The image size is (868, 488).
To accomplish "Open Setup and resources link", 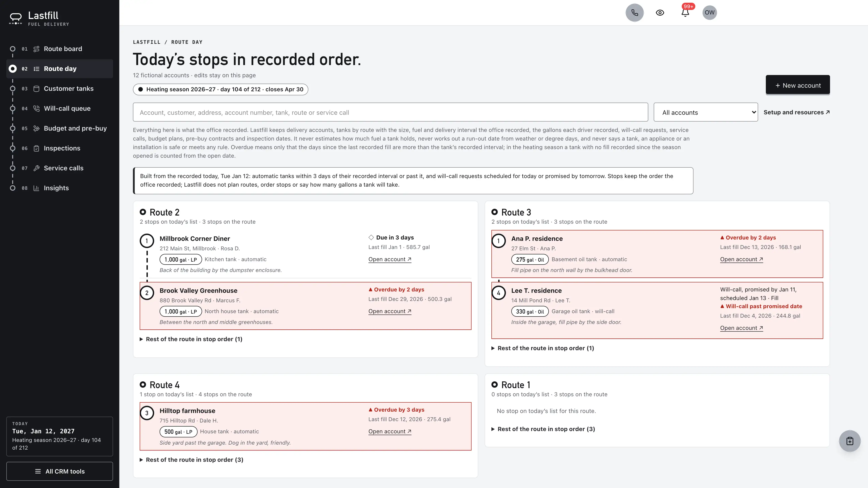I will 797,112.
